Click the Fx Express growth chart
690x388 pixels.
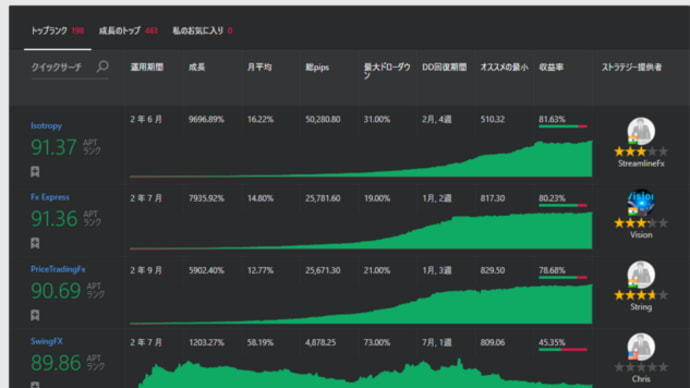pos(361,231)
